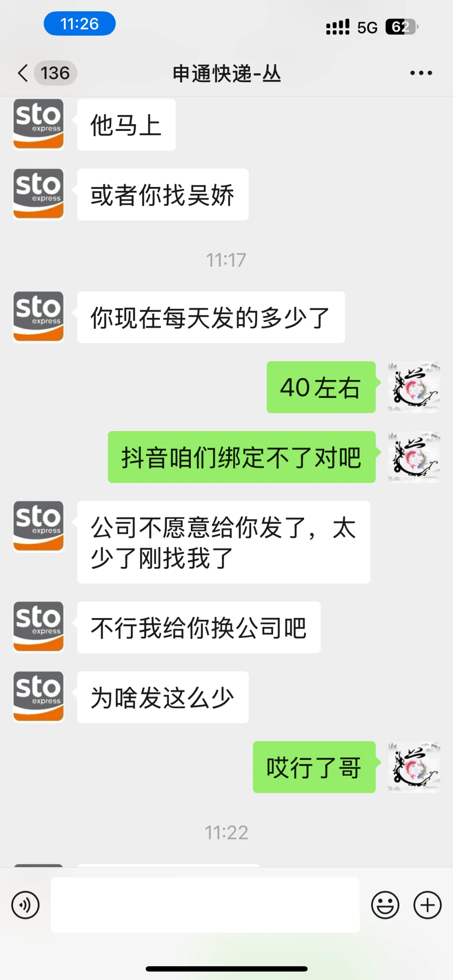
Task: Switch to voice message input
Action: 26,905
